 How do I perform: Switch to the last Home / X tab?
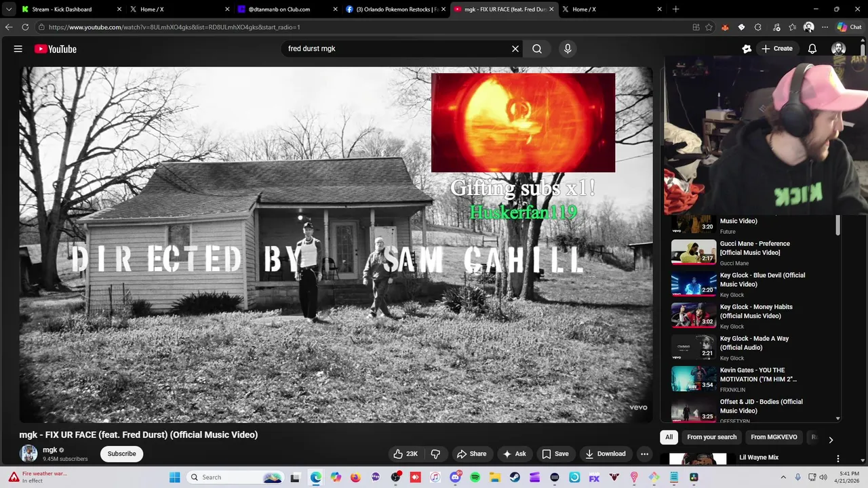[x=612, y=9]
